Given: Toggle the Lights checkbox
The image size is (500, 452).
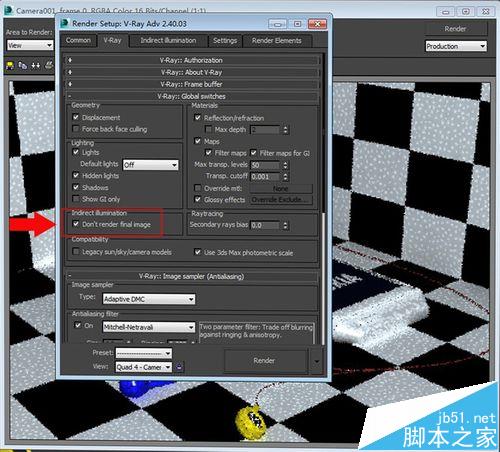Looking at the screenshot, I should 76,152.
